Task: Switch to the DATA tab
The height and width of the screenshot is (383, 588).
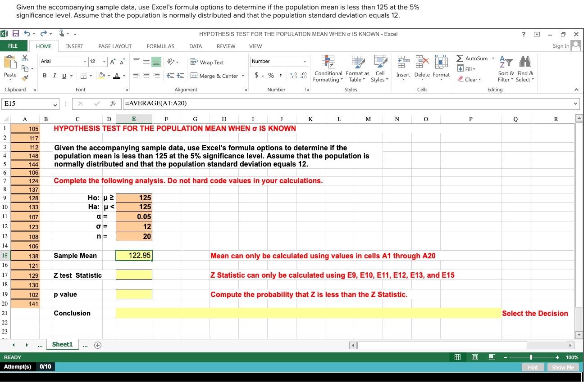Action: click(x=196, y=46)
